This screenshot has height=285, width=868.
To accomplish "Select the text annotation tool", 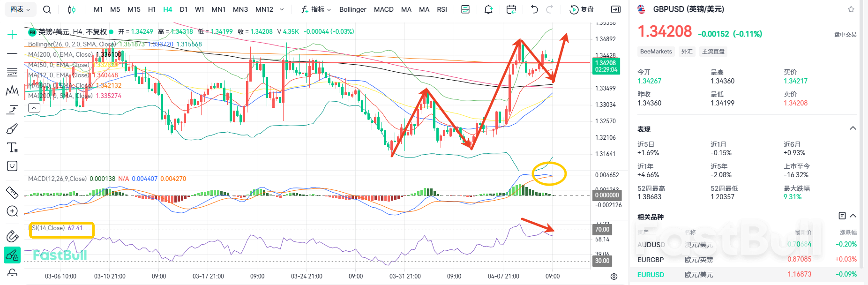I will tap(12, 148).
